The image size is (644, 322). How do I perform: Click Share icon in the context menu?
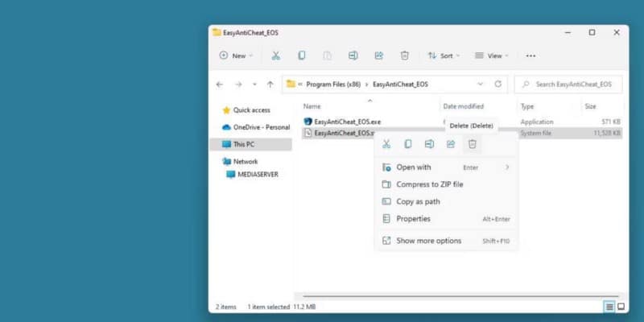(x=451, y=144)
